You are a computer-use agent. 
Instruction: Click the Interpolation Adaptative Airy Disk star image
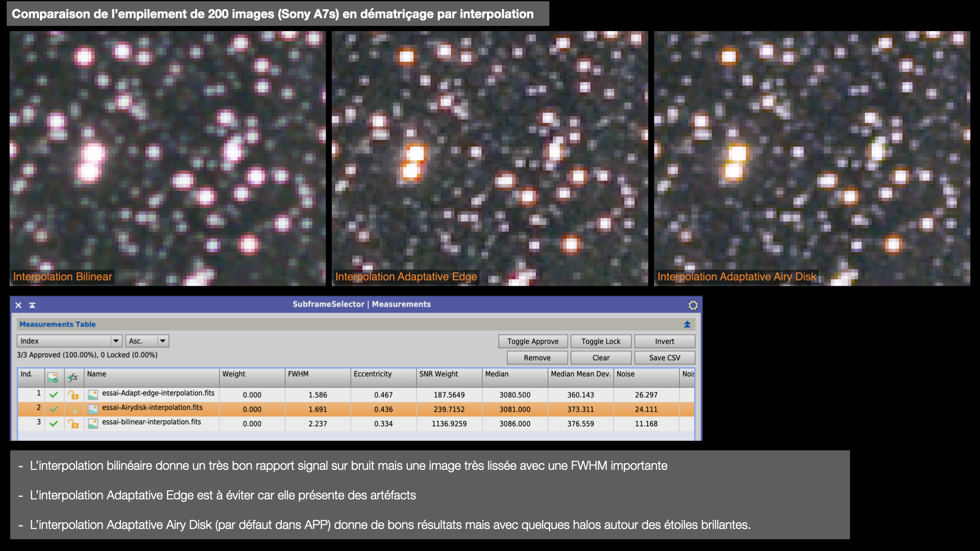(x=812, y=158)
